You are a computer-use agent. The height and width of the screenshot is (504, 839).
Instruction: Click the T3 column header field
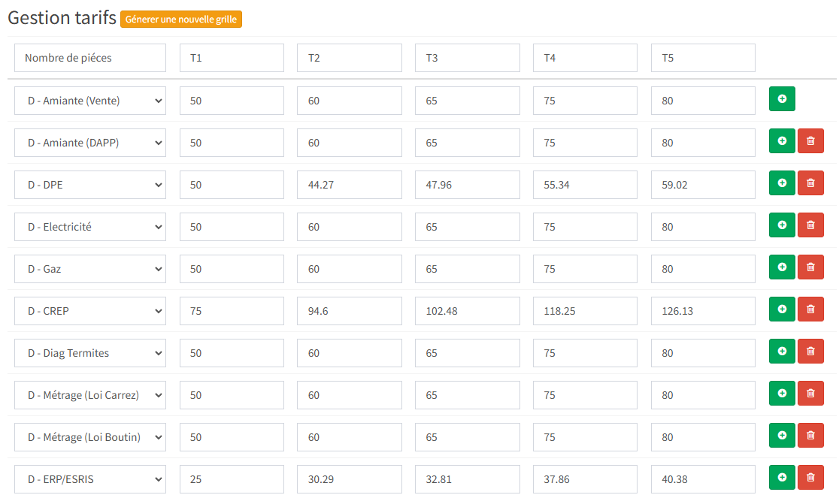[467, 58]
